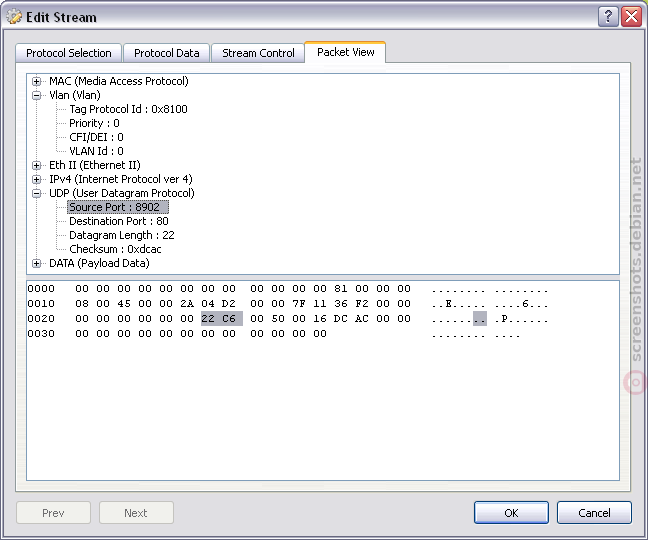Open the Protocol Data tab
Viewport: 648px width, 540px height.
click(167, 53)
